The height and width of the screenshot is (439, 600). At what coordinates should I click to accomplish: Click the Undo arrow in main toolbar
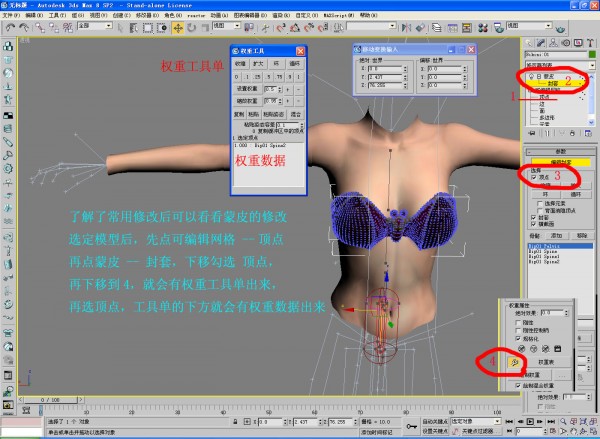click(x=8, y=25)
